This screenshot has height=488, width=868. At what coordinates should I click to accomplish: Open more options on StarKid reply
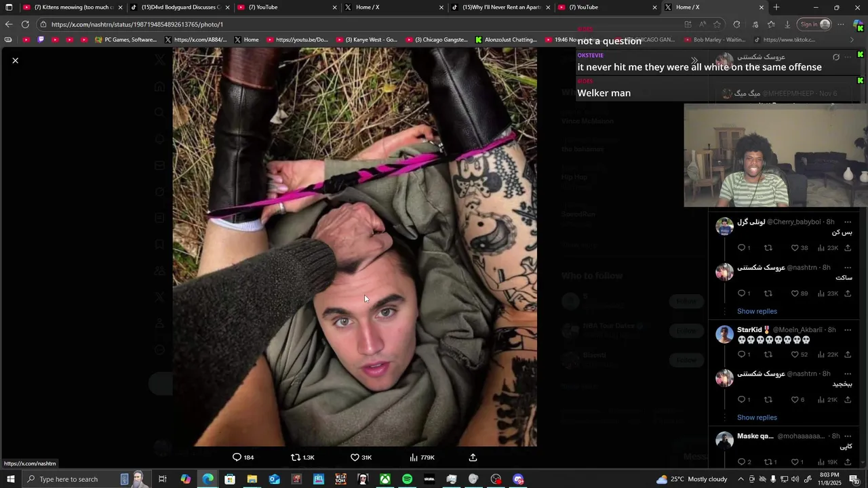pyautogui.click(x=848, y=329)
